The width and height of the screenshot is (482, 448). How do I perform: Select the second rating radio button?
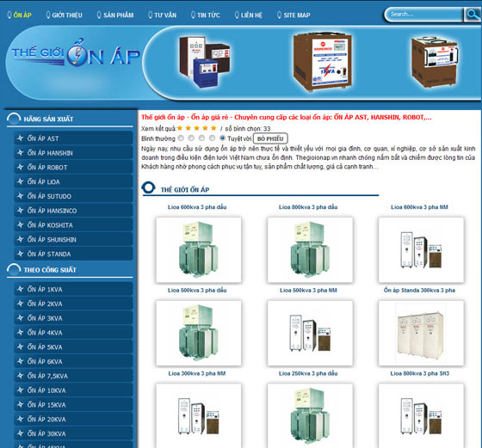click(191, 138)
